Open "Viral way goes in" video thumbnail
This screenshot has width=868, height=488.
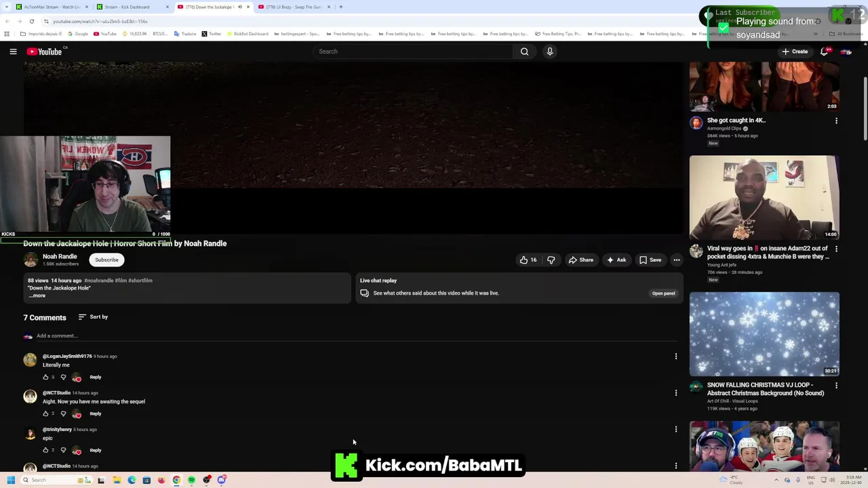tap(764, 198)
